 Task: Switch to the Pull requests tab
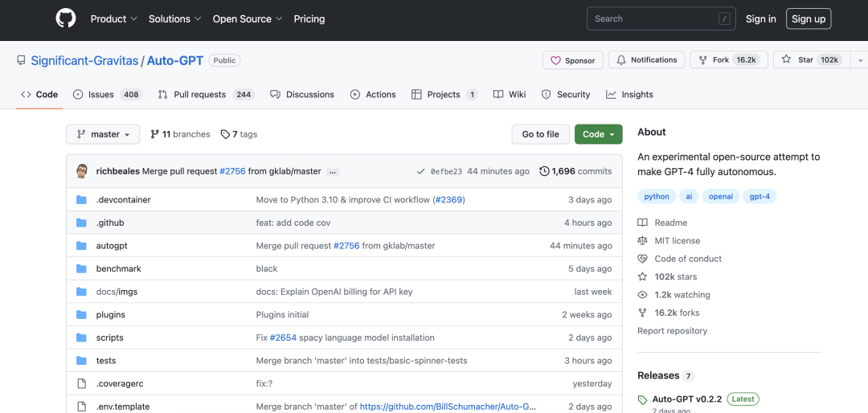pyautogui.click(x=206, y=95)
